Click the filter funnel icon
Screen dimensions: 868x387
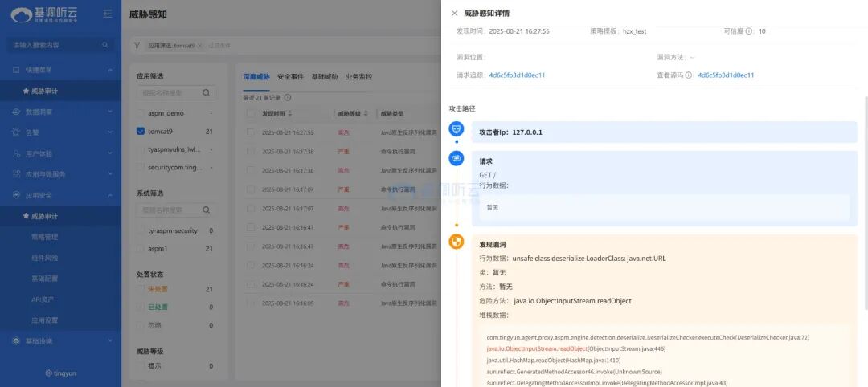137,45
